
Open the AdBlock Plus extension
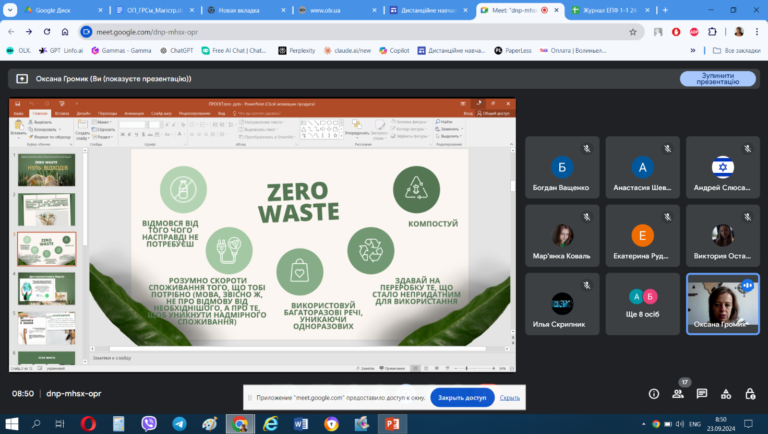pos(694,32)
